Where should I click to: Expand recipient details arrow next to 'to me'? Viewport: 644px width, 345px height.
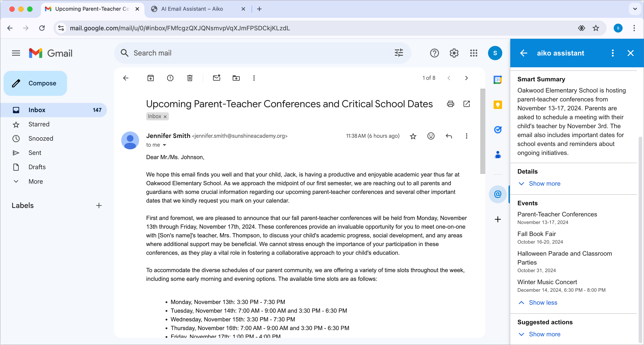164,145
